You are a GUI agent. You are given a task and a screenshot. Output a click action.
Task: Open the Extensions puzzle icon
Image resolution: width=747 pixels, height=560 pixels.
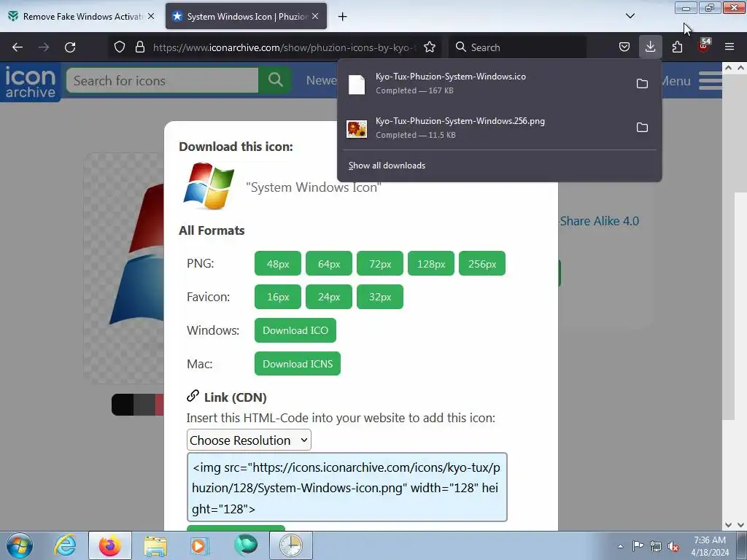pos(677,47)
